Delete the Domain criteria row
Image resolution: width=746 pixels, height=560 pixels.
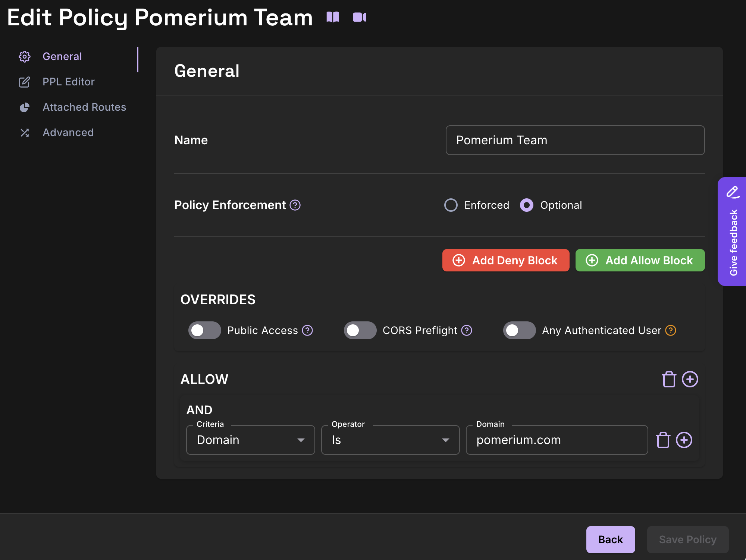click(x=663, y=440)
